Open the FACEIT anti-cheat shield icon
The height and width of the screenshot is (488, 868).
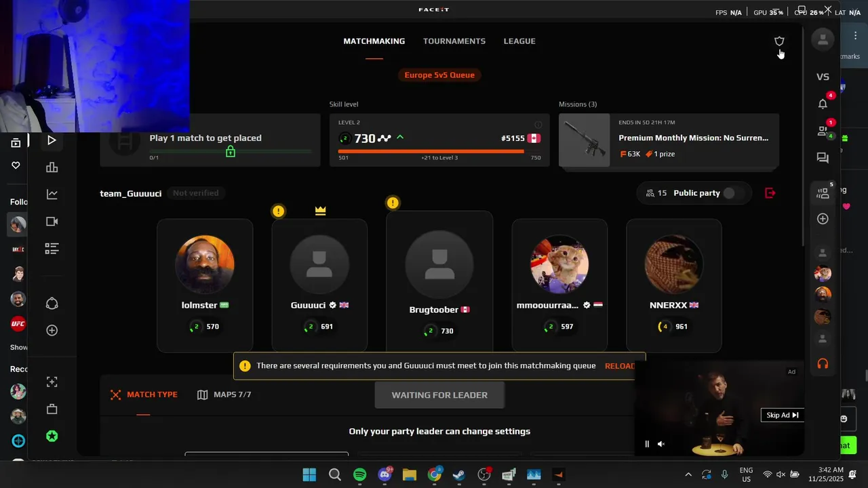[x=779, y=41]
